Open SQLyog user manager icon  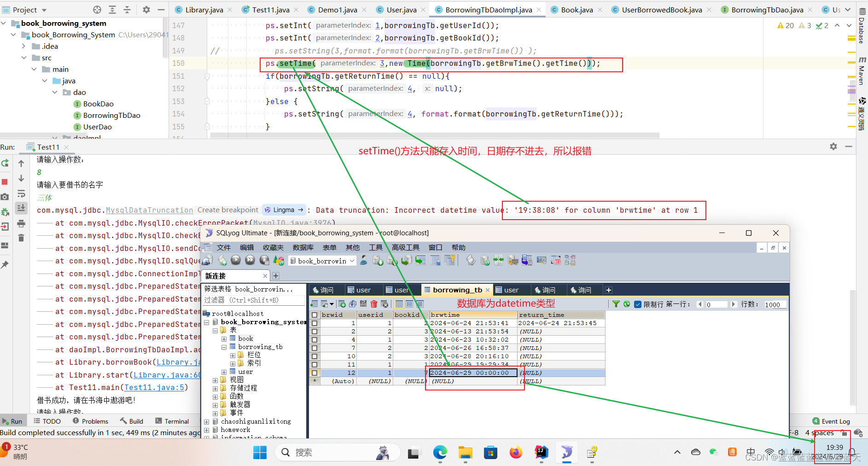364,261
